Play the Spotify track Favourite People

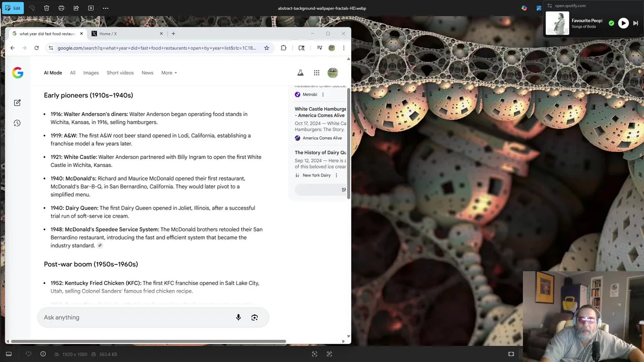(x=623, y=23)
